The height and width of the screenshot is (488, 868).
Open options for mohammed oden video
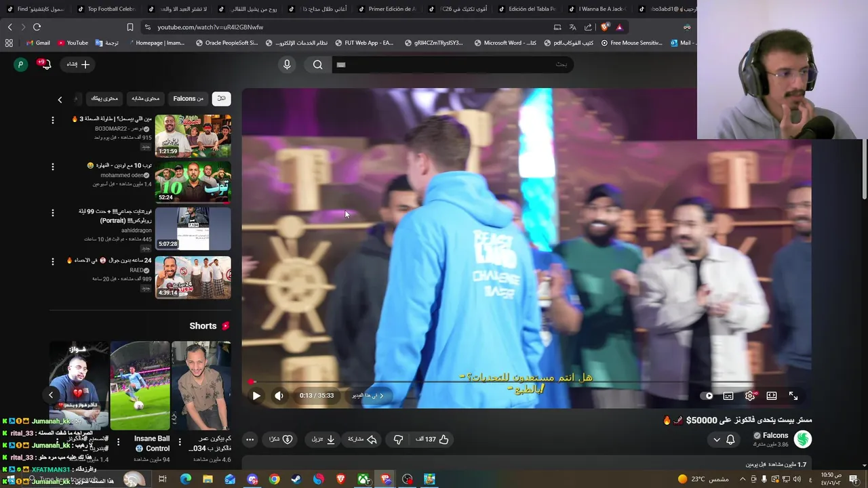(x=53, y=167)
